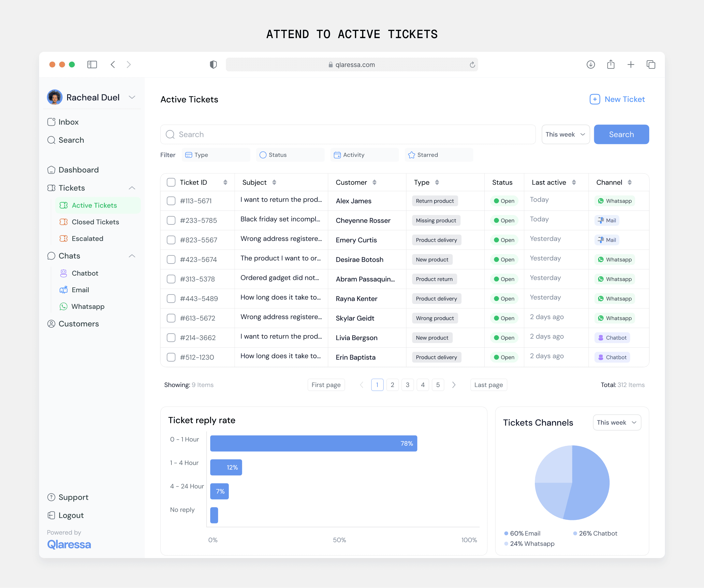Click the browser share icon

[611, 64]
